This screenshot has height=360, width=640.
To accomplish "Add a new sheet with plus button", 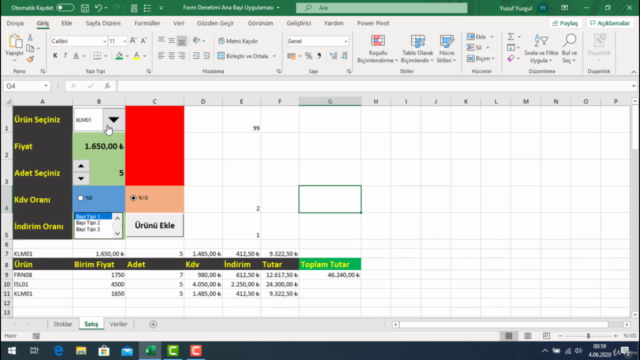I will (153, 324).
